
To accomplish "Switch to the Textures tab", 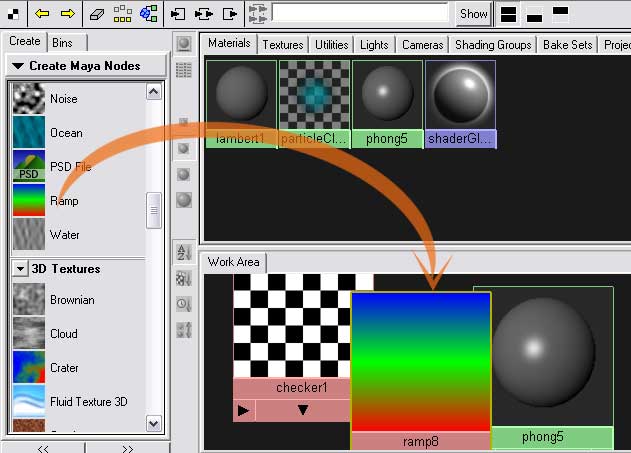I will coord(283,45).
